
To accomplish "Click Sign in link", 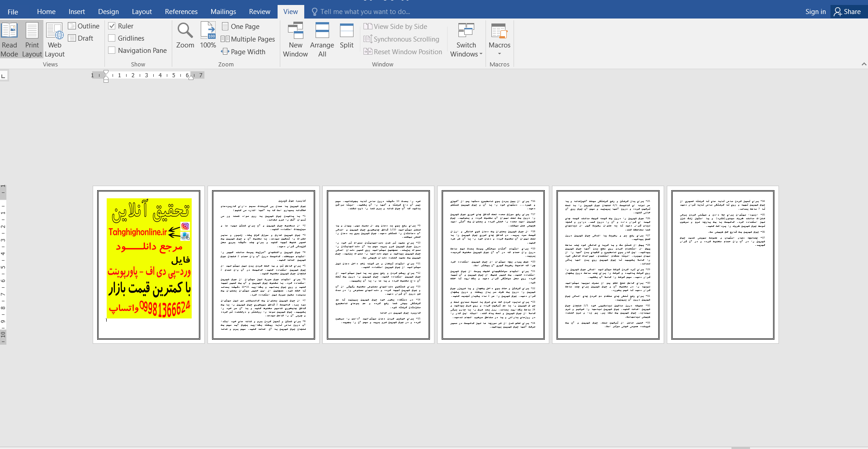I will pos(816,12).
